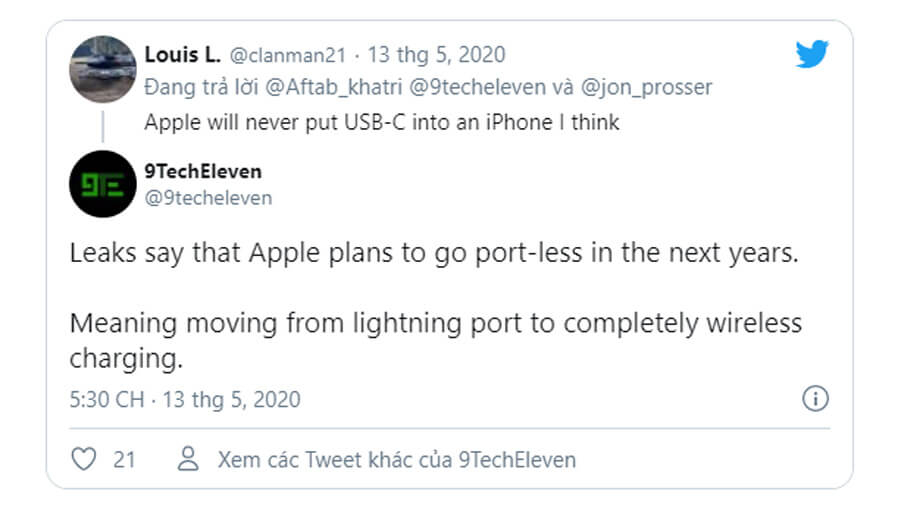Viewport: 900px width, 506px height.
Task: Like the tweet with the heart icon
Action: tap(85, 460)
